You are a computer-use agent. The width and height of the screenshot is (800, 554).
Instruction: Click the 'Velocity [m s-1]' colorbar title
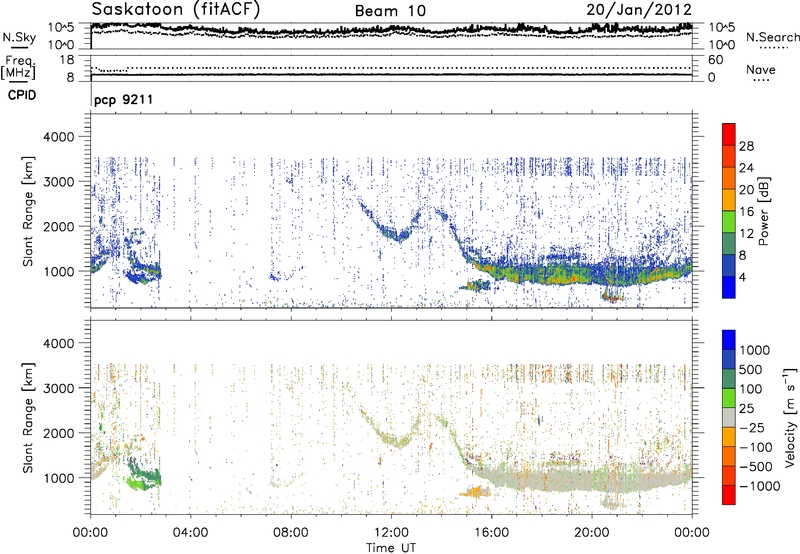click(790, 417)
